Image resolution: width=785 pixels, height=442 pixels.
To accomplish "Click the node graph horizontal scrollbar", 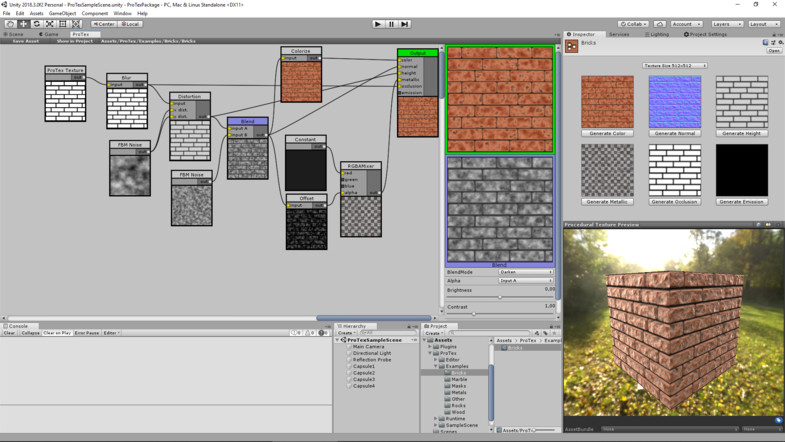I will tap(373, 318).
